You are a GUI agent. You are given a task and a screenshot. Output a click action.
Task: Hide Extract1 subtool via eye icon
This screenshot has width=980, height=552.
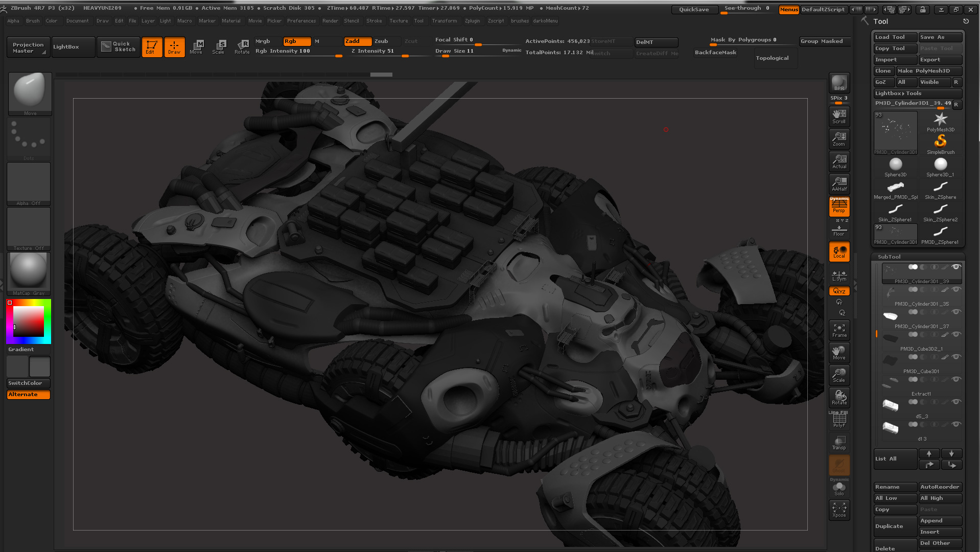[956, 379]
